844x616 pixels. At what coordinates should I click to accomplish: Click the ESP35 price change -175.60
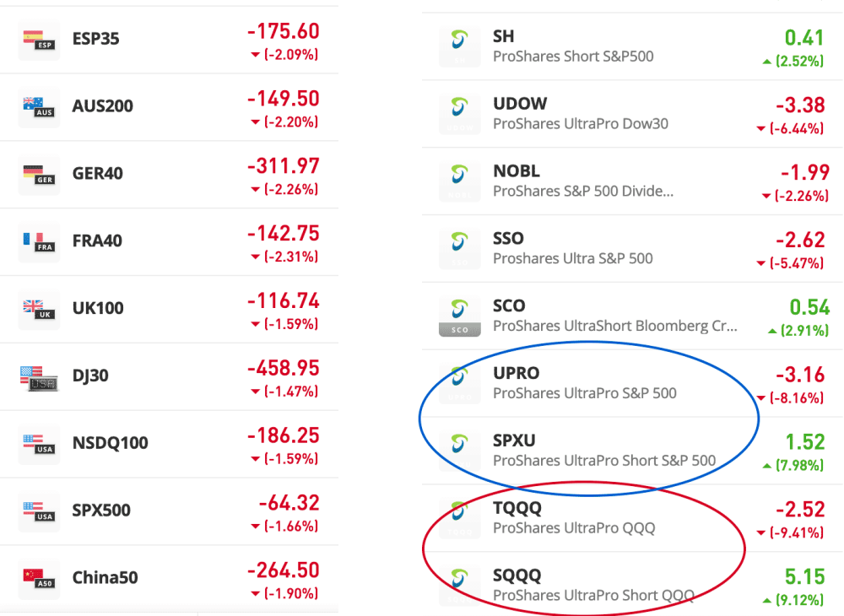[x=283, y=31]
